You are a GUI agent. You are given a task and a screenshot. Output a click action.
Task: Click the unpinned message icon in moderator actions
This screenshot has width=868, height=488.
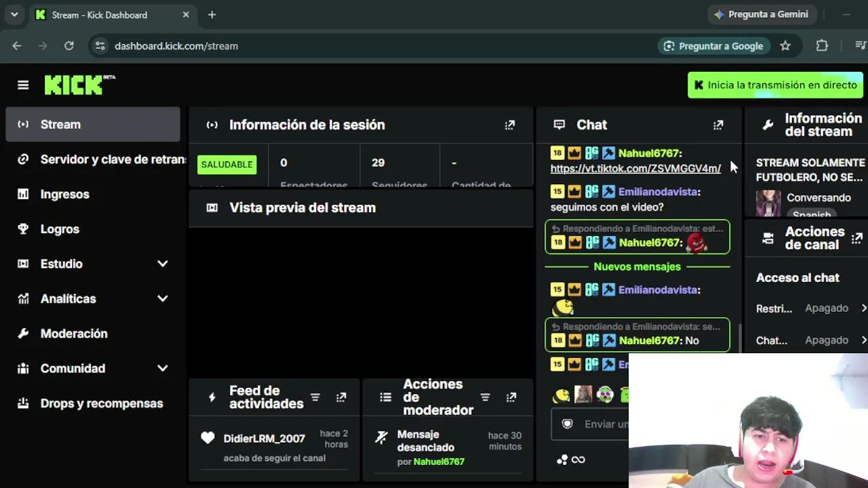(381, 439)
